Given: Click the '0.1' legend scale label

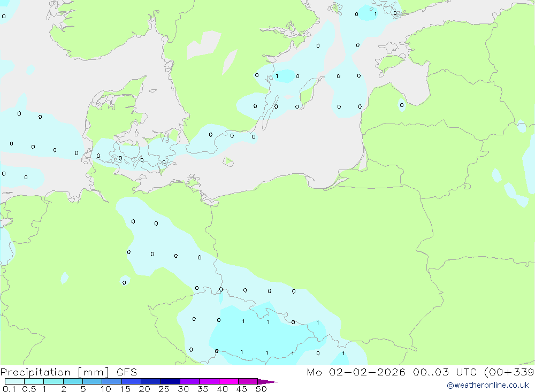Looking at the screenshot, I should pos(9,389).
